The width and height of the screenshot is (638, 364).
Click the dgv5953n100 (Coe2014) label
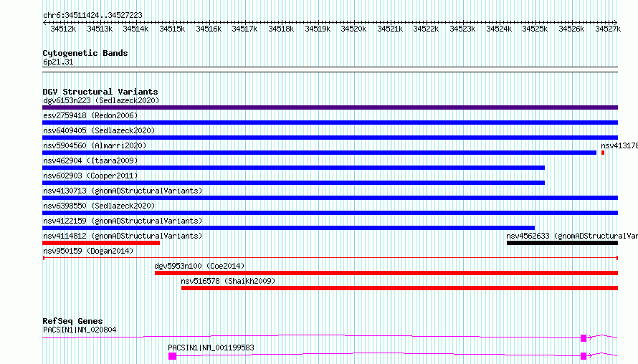pos(199,266)
